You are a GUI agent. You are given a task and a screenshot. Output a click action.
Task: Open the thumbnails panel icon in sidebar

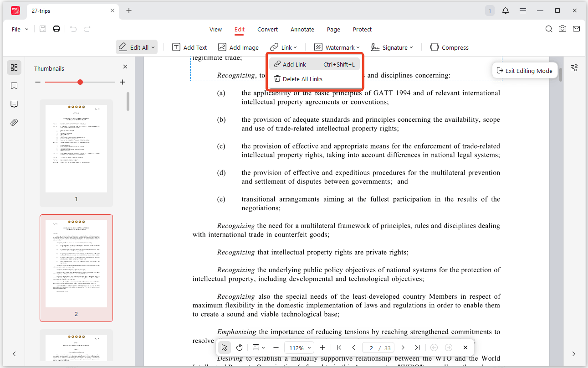point(14,67)
